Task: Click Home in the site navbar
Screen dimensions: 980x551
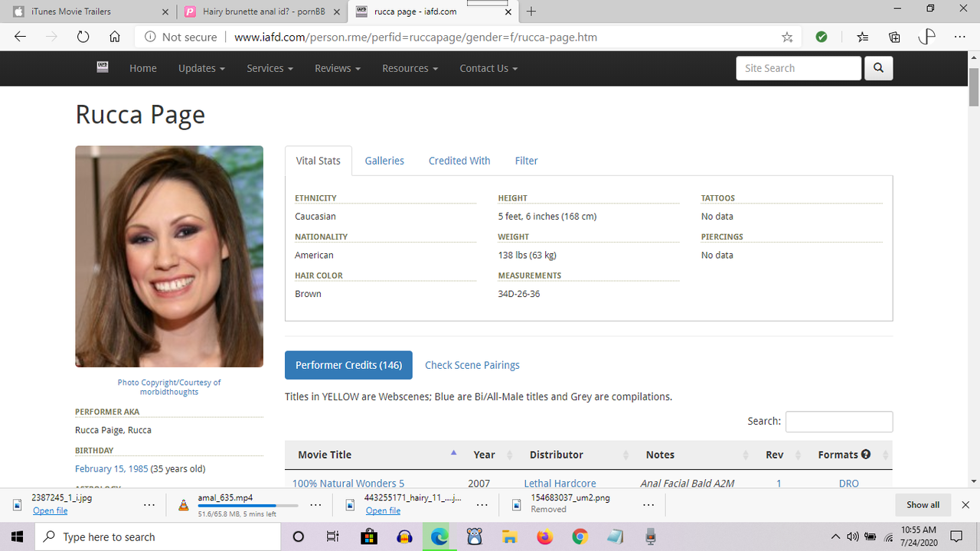Action: (x=143, y=68)
